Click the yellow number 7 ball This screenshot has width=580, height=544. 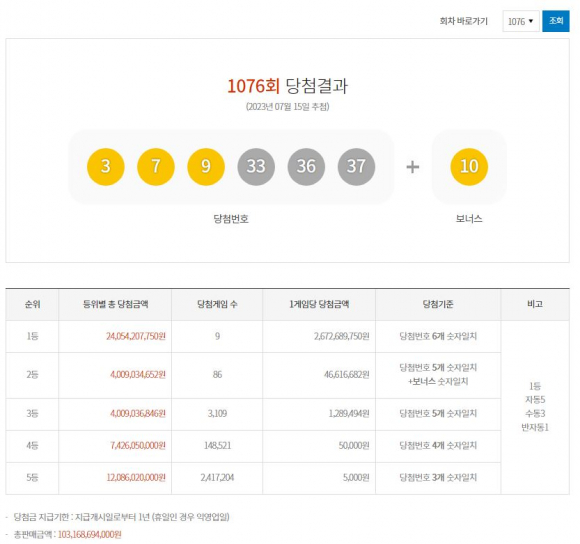pos(156,166)
